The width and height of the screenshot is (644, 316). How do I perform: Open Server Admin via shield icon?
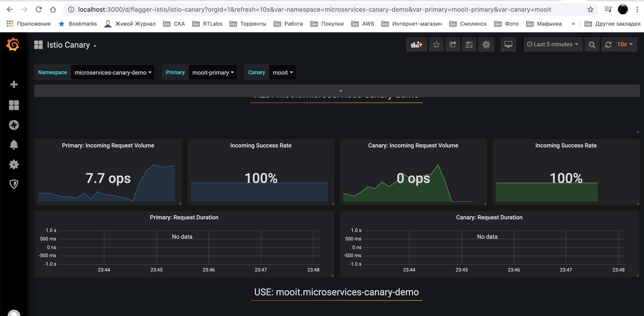click(x=14, y=184)
